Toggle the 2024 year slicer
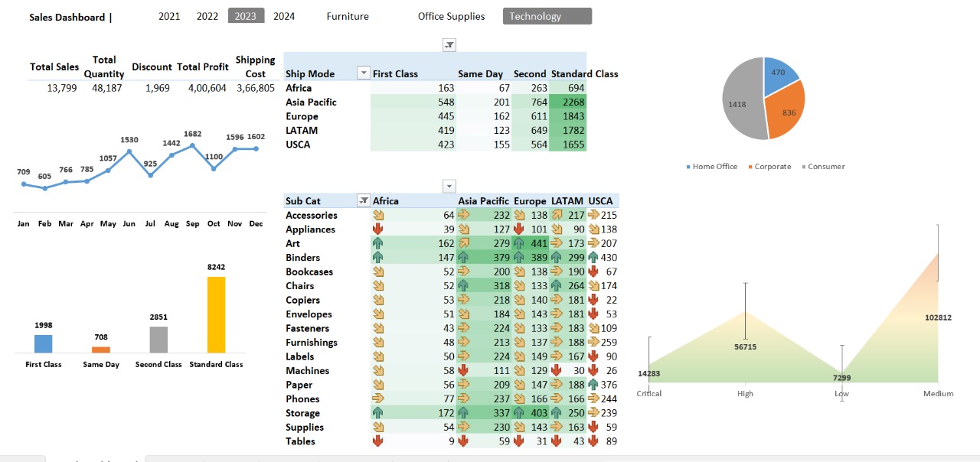Viewport: 980px width, 462px height. click(x=284, y=16)
